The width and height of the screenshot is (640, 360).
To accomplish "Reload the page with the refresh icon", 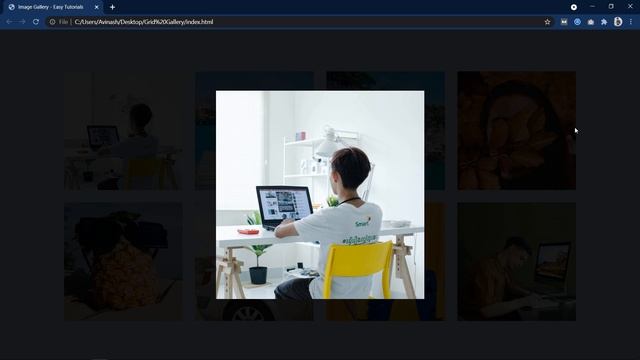I will (36, 22).
